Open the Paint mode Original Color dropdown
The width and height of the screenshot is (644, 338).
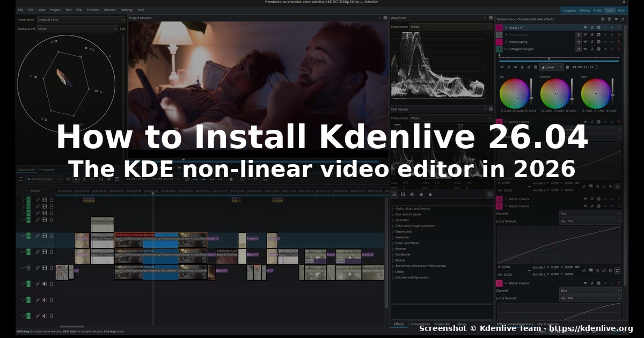(x=81, y=19)
